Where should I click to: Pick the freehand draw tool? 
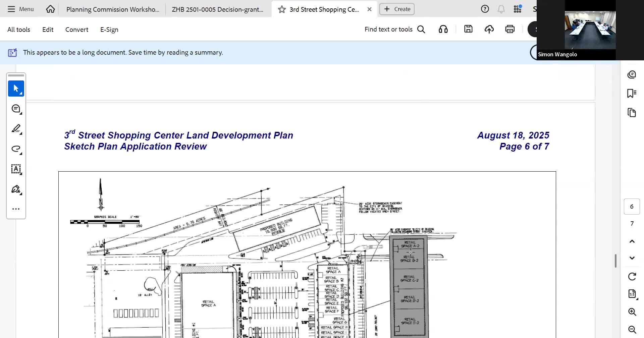pyautogui.click(x=16, y=149)
